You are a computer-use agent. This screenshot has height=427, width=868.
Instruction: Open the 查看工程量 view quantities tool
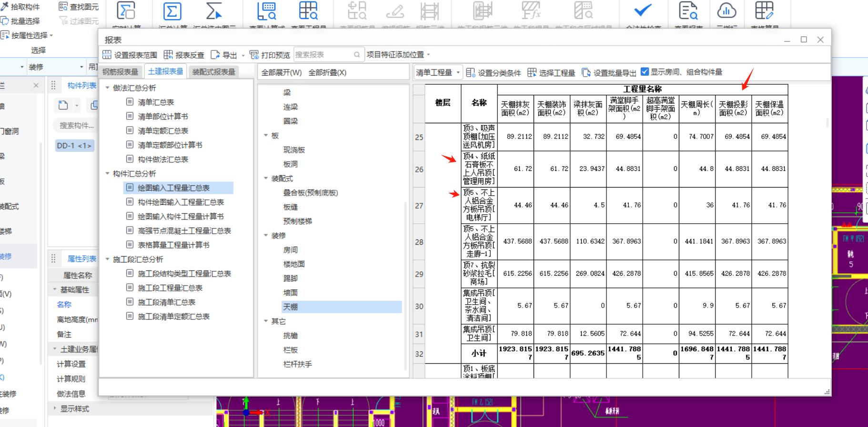(x=308, y=11)
